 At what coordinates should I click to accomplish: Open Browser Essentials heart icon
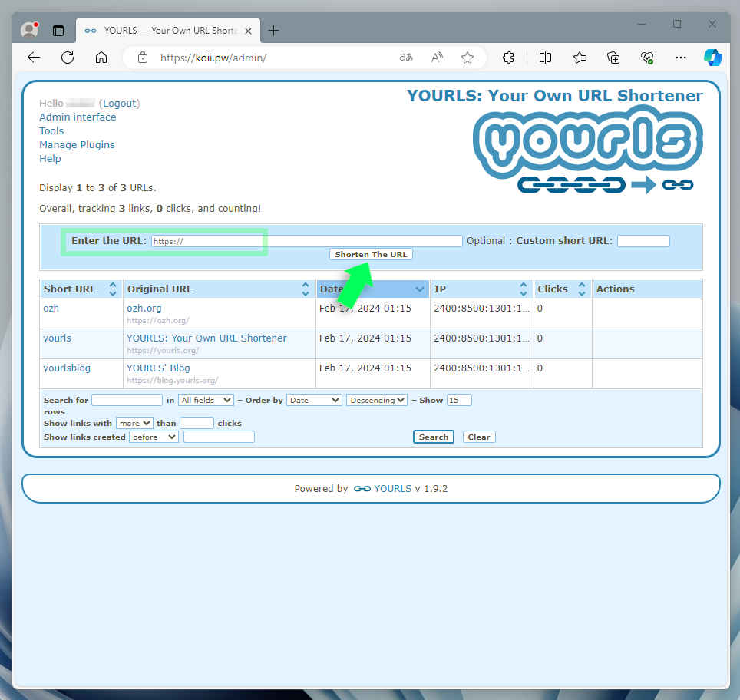[647, 58]
